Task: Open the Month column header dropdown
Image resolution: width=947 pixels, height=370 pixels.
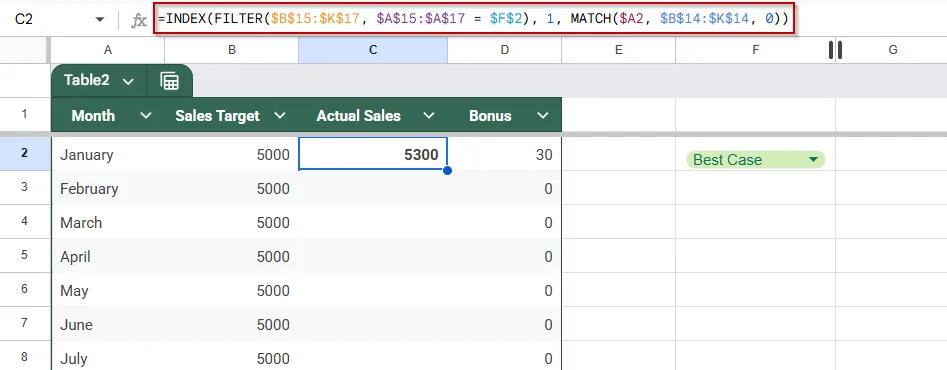Action: [146, 116]
